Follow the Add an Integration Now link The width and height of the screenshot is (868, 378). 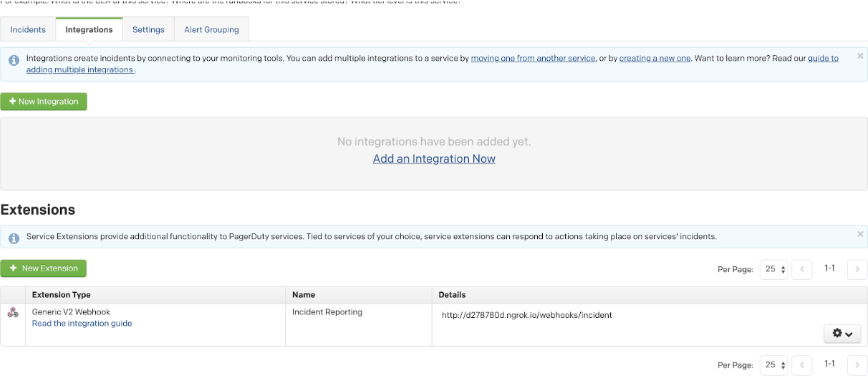click(x=434, y=159)
